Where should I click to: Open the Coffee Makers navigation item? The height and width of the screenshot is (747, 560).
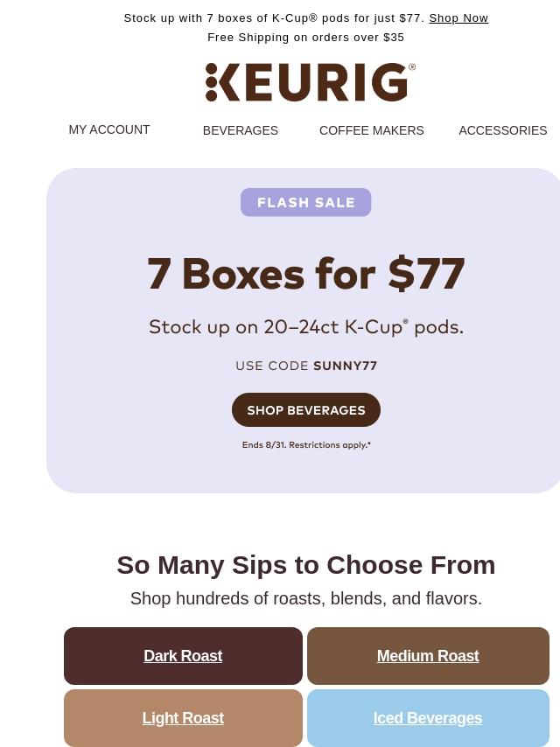coord(371,130)
